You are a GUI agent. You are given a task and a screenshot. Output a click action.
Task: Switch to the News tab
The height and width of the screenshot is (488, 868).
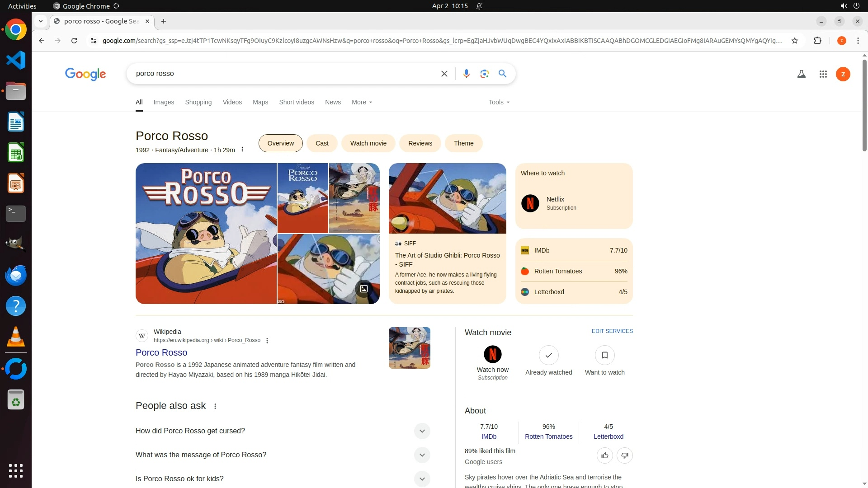tap(333, 102)
